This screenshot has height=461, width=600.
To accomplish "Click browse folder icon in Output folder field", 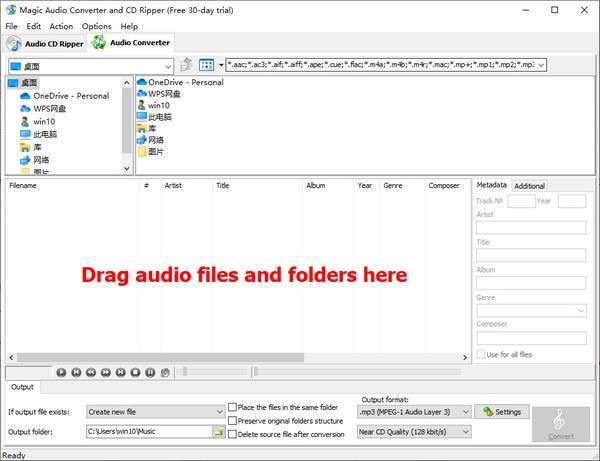I will [218, 432].
